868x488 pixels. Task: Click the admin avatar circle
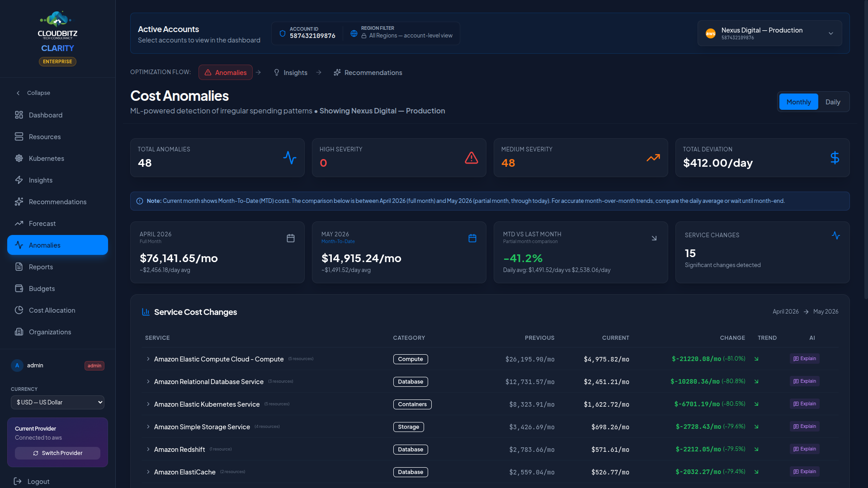[17, 366]
